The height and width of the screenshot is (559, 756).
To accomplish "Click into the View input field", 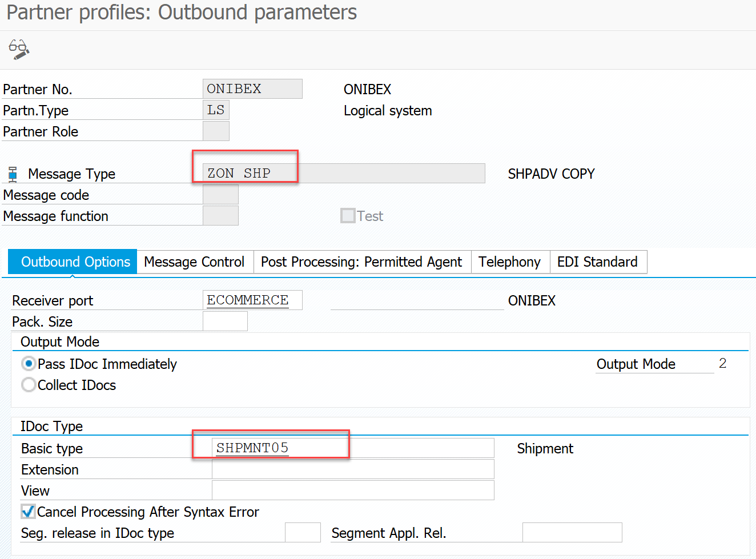I will pos(352,490).
